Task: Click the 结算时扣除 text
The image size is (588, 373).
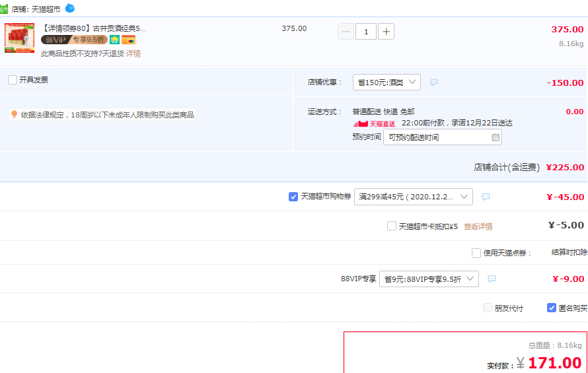Action: [570, 252]
